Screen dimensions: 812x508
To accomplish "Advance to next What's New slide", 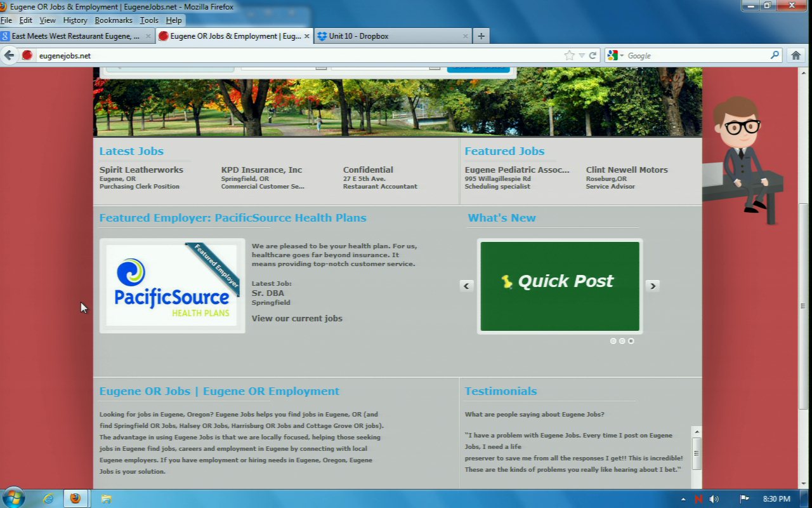I will coord(652,286).
